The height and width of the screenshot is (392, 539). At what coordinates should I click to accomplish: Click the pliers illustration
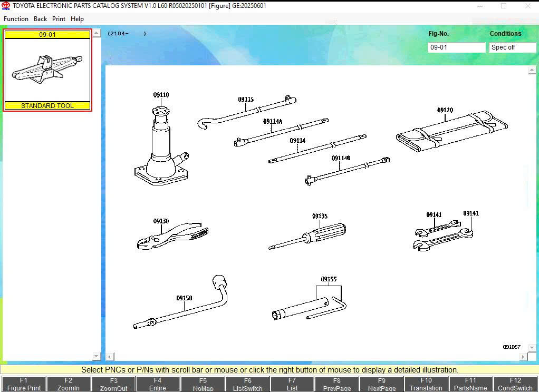173,237
